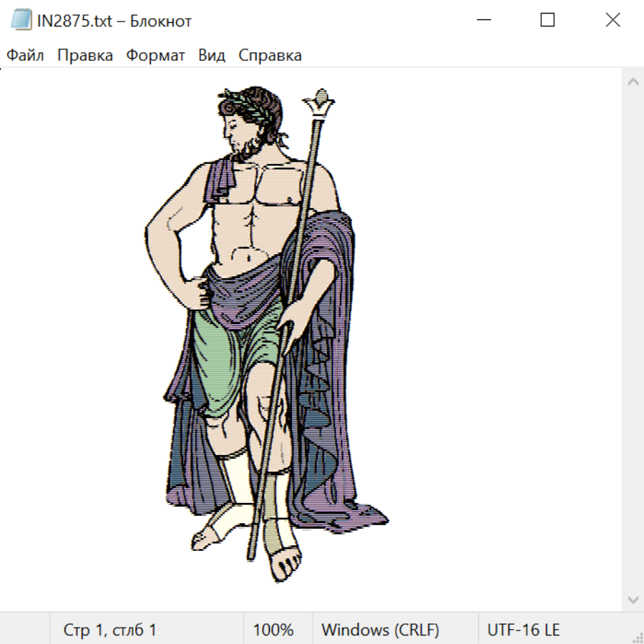Click the Notepad icon in title bar

pos(21,21)
